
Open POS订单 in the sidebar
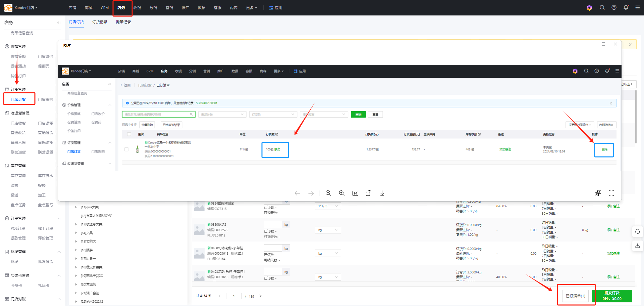click(18, 228)
